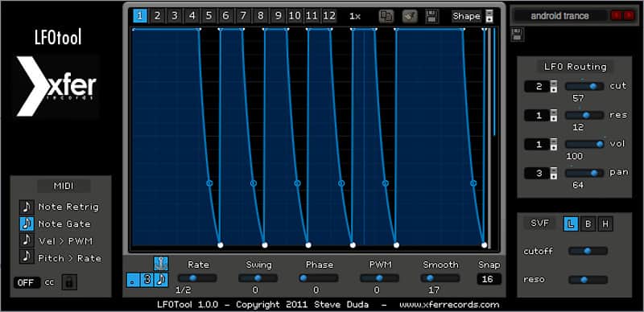Image resolution: width=644 pixels, height=312 pixels.
Task: Click the Smooth slider
Action: tap(440, 278)
